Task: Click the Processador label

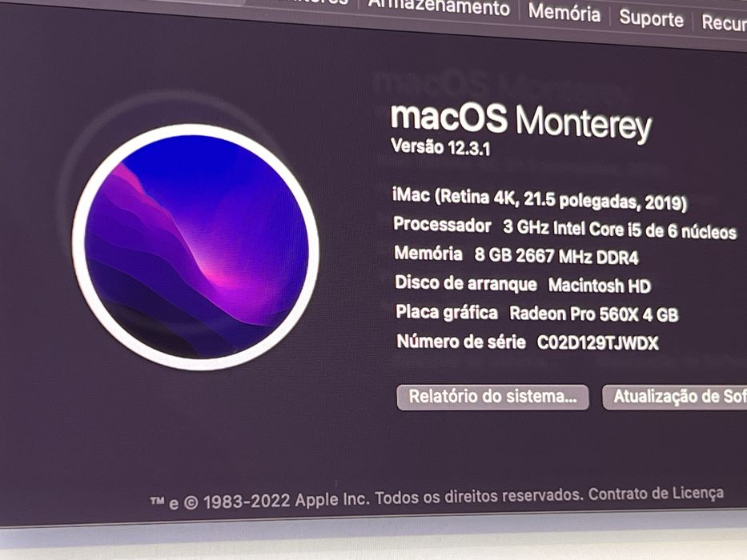Action: tap(442, 225)
